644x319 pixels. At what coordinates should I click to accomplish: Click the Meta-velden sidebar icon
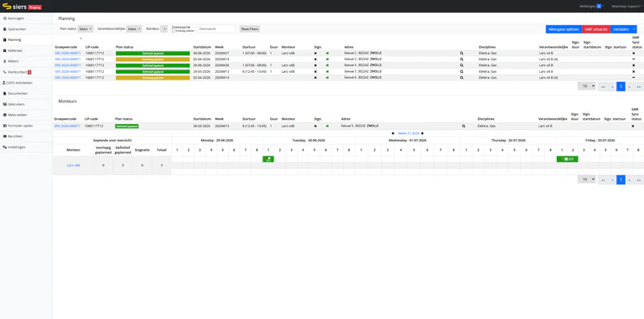click(4, 115)
